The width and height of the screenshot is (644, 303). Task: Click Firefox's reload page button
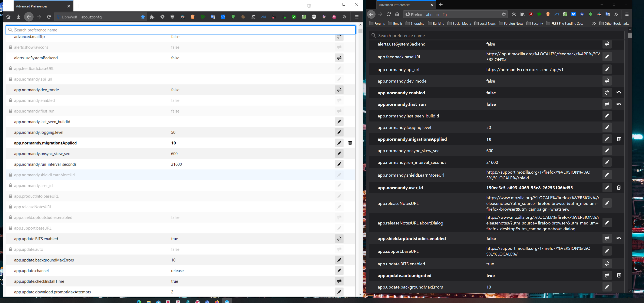(389, 14)
